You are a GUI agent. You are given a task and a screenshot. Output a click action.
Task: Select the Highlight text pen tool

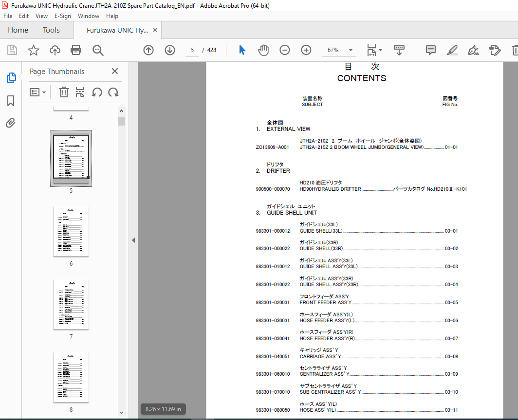[452, 50]
